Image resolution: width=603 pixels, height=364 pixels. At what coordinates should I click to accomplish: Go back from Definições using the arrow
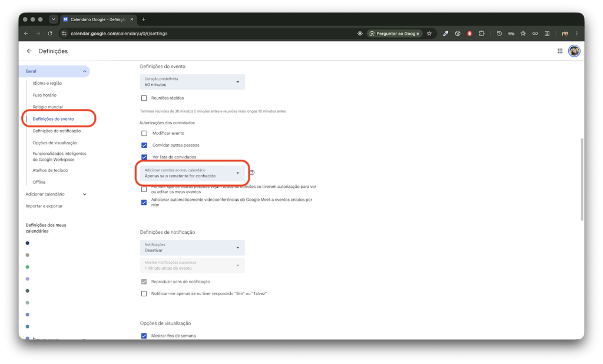pyautogui.click(x=29, y=51)
